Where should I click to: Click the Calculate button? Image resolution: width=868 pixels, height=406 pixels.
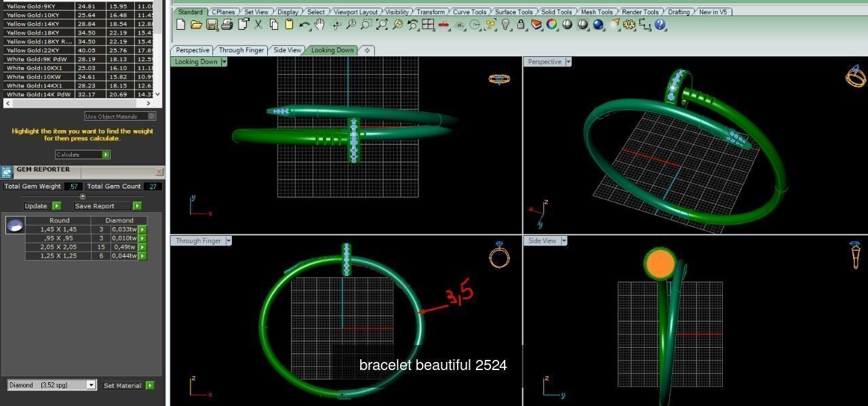[x=82, y=155]
